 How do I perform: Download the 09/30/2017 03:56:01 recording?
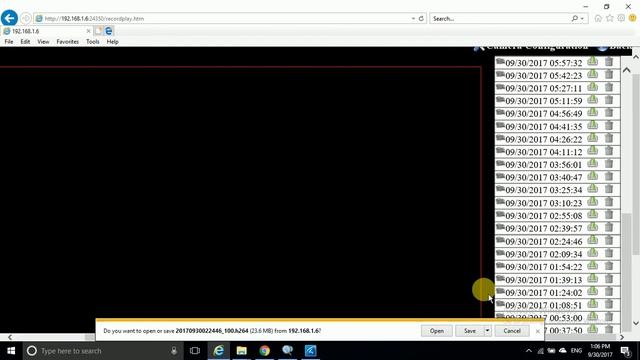[593, 164]
